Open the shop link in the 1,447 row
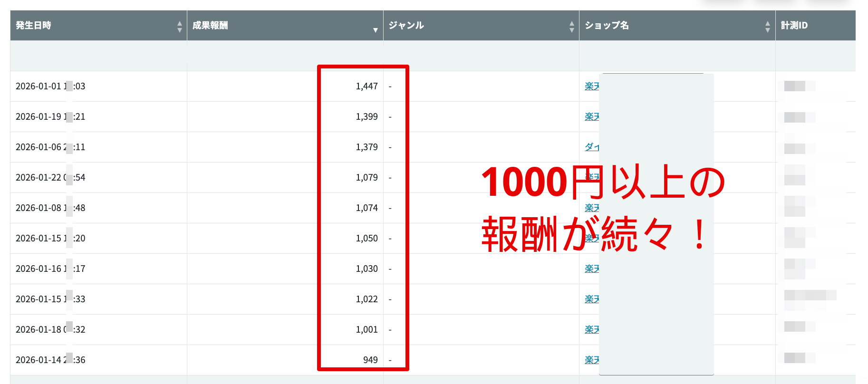Screen dimensions: 868x384 pyautogui.click(x=592, y=86)
